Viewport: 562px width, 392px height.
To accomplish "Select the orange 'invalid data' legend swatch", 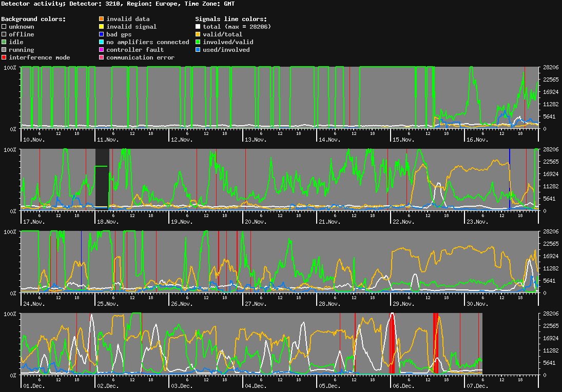I will 101,19.
